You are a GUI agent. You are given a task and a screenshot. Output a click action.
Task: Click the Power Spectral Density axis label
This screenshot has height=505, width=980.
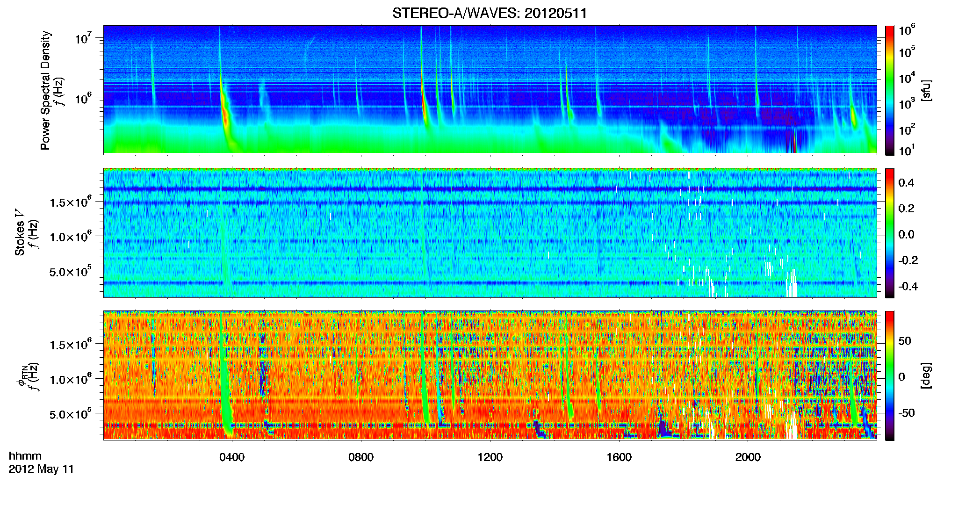(45, 90)
